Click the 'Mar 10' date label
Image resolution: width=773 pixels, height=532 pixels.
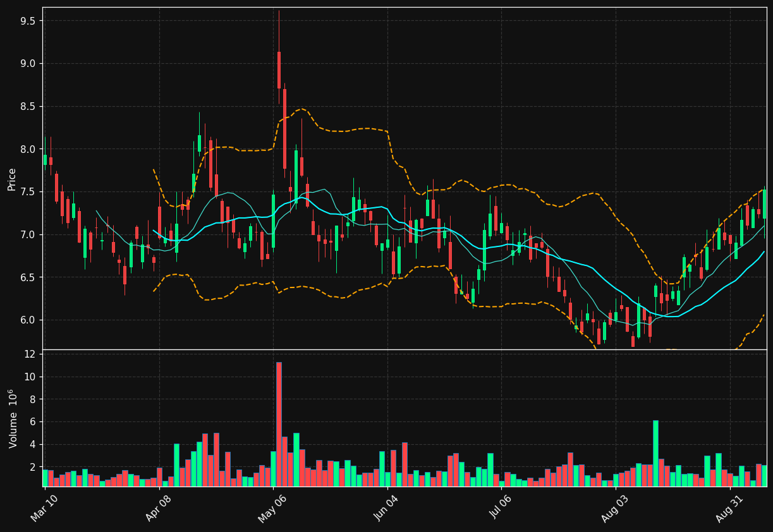click(x=44, y=509)
